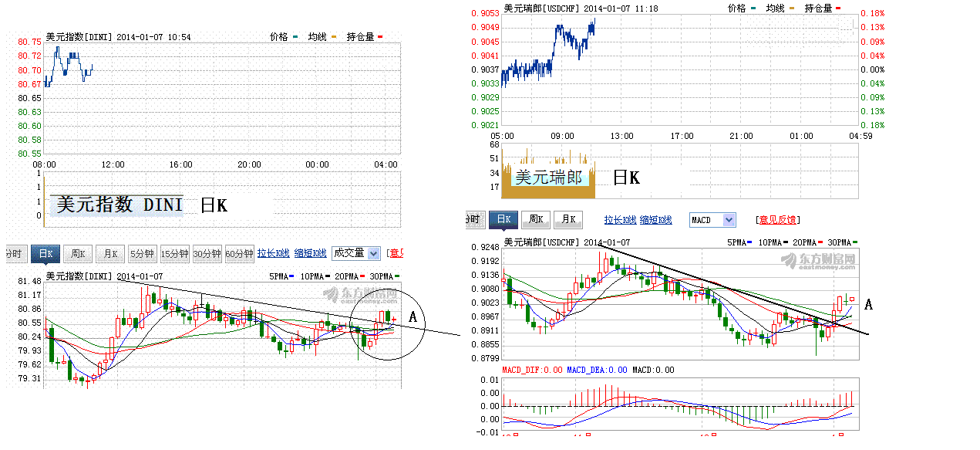The image size is (980, 450).
Task: Choose the 60分钟 interval tab
Action: click(239, 253)
